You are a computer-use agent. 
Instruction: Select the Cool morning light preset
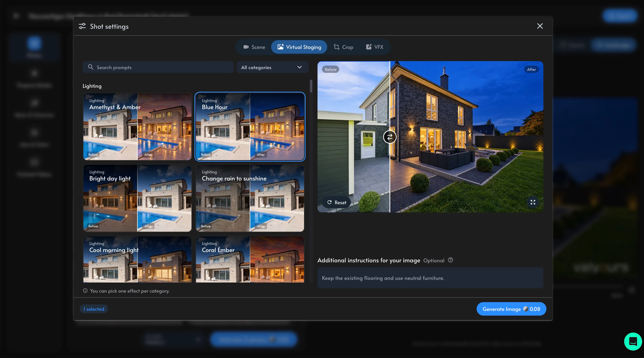(137, 259)
